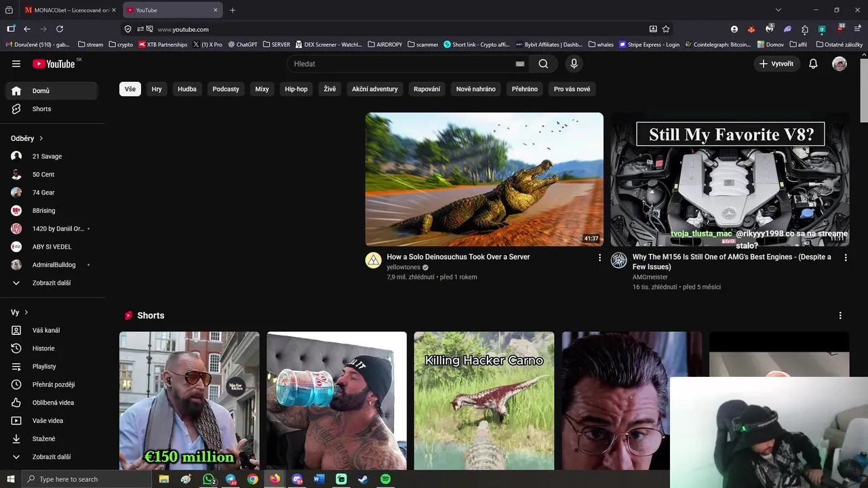
Task: Focus the Hledat search field
Action: click(407, 64)
